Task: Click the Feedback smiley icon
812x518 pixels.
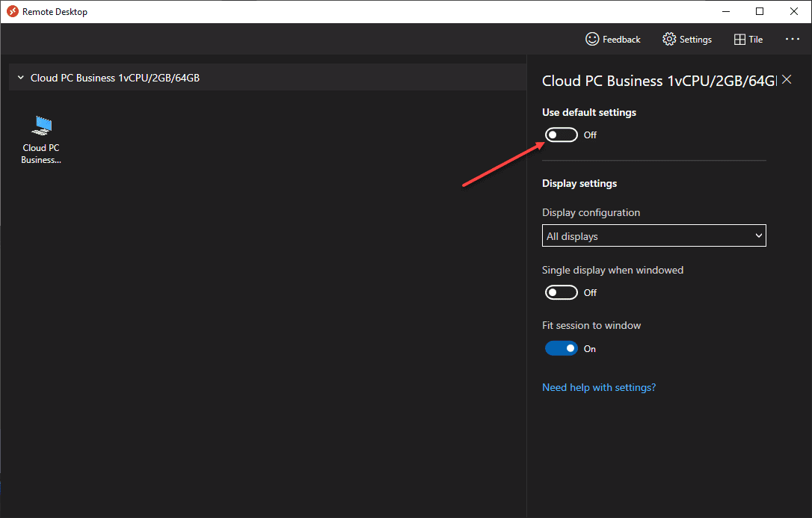Action: coord(592,39)
